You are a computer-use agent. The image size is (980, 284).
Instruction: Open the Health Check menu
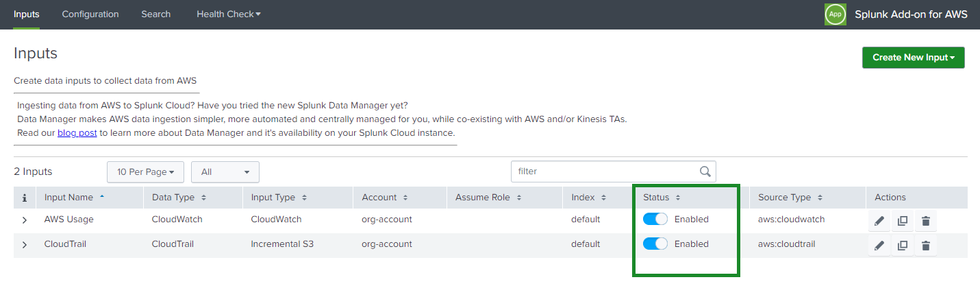pos(228,14)
